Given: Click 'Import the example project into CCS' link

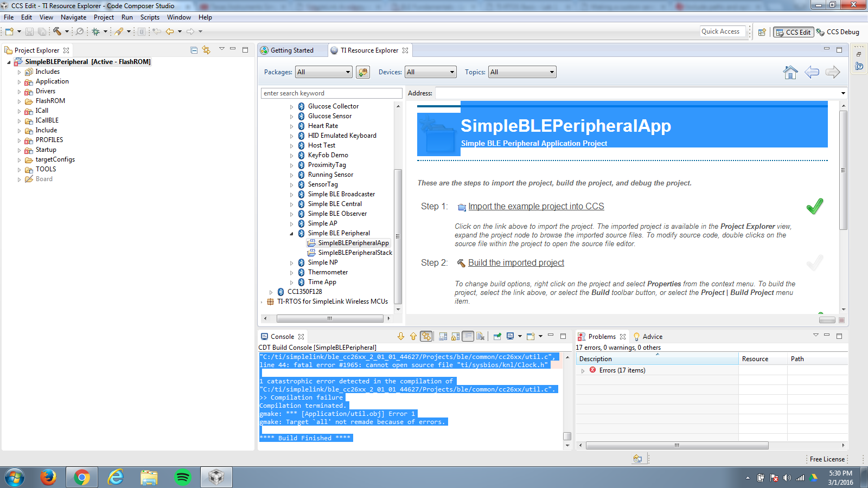Looking at the screenshot, I should tap(536, 207).
